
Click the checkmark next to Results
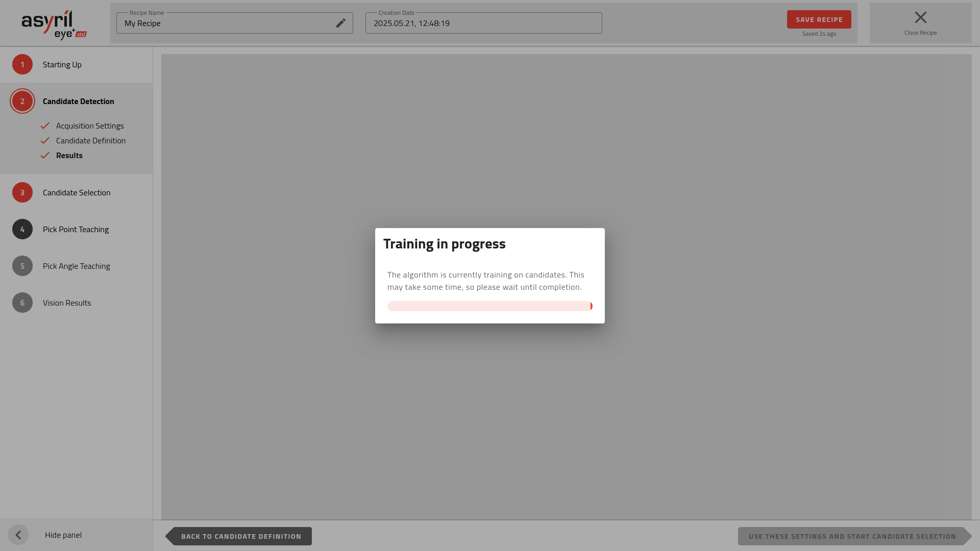click(x=45, y=155)
